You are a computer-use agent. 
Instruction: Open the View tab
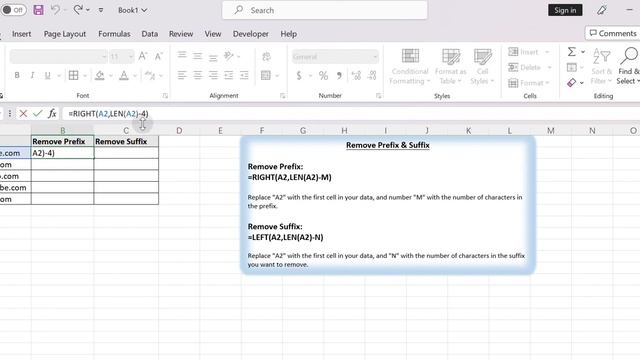[213, 34]
